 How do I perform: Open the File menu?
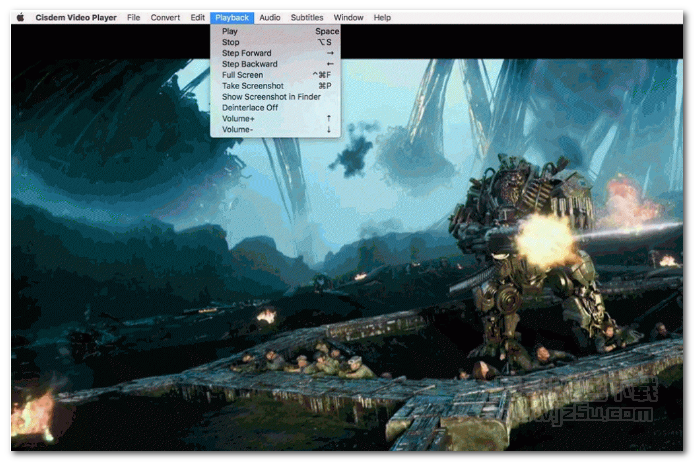133,18
